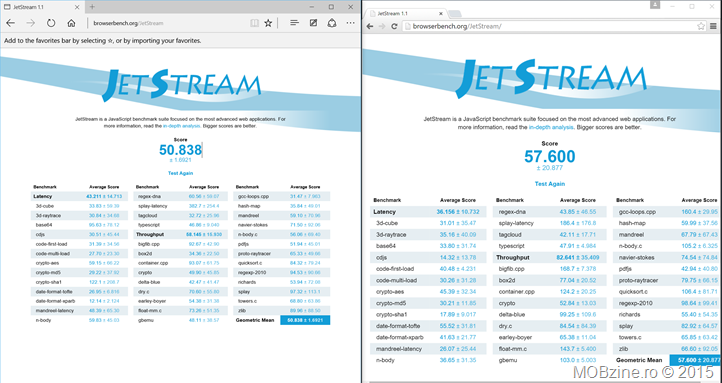The width and height of the screenshot is (722, 383).
Task: Make a Web Note in Edge
Action: pyautogui.click(x=313, y=23)
